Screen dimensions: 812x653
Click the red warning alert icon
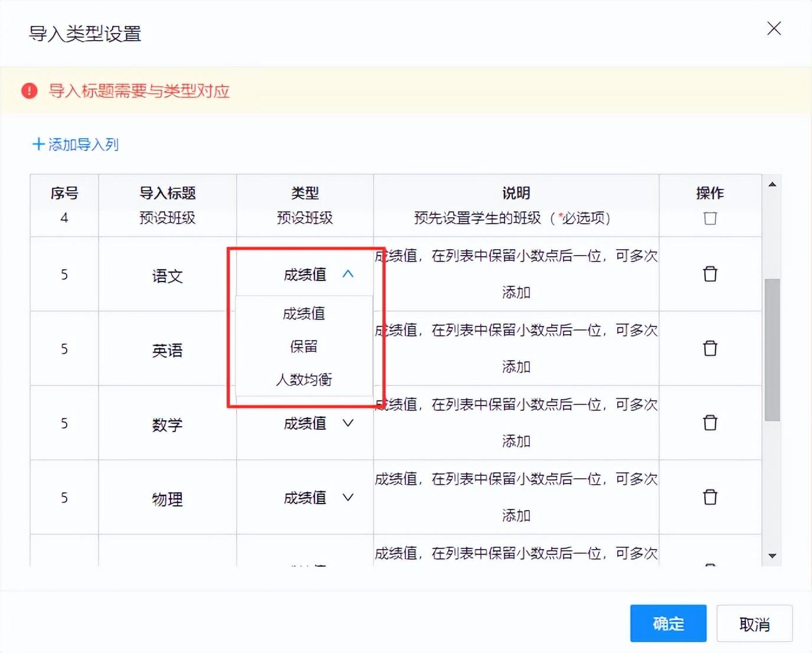point(30,91)
